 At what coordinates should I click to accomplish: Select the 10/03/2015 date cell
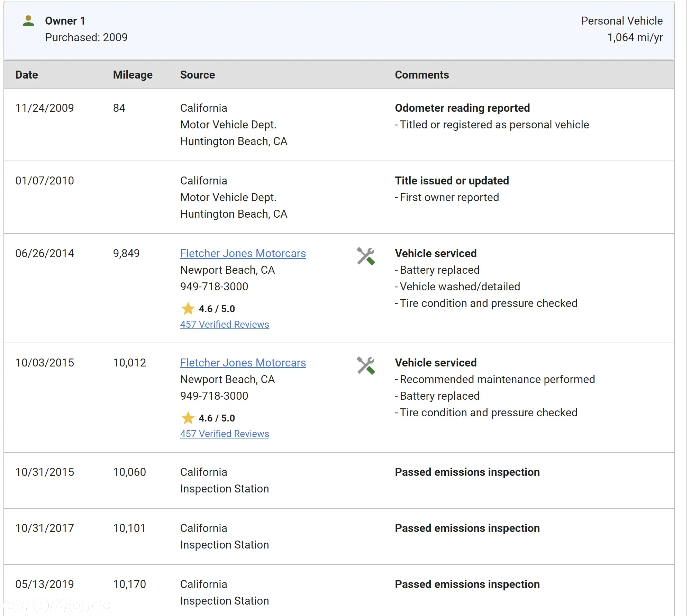[45, 363]
